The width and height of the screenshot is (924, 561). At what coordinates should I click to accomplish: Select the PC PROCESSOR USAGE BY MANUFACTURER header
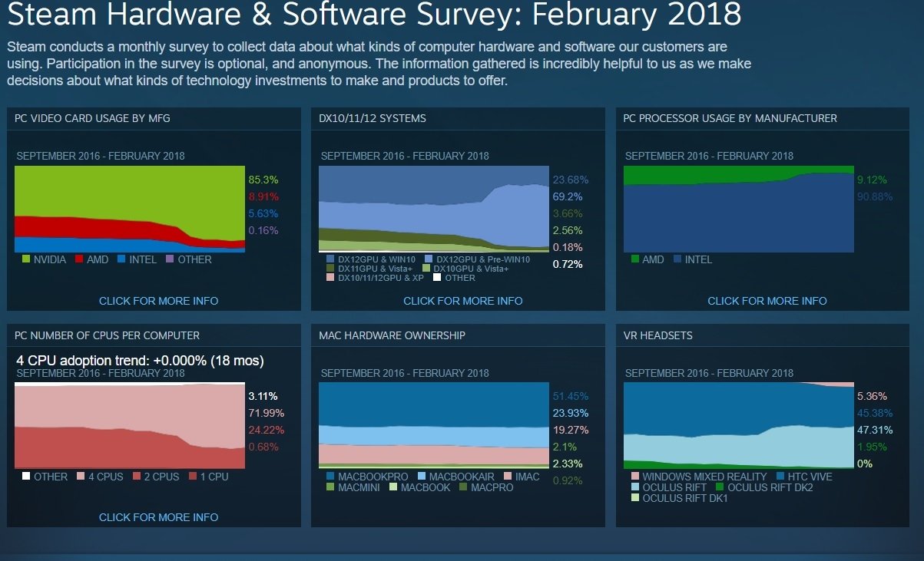pyautogui.click(x=730, y=118)
